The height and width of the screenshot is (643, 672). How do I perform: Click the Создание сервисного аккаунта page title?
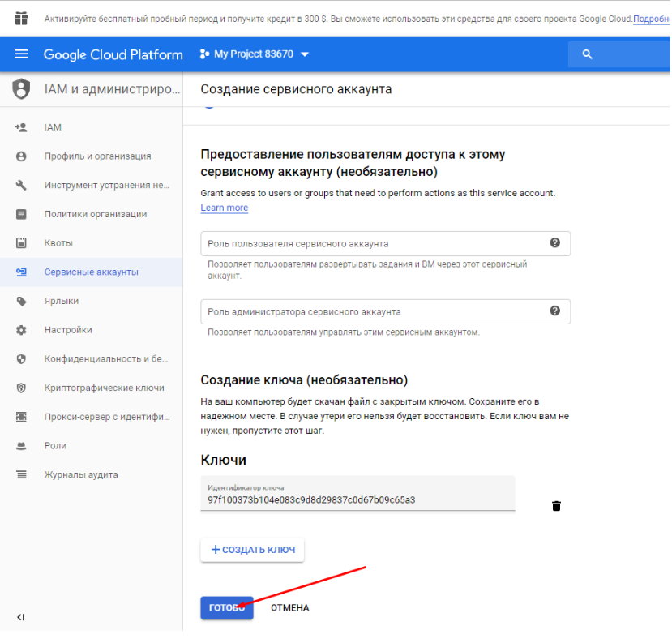coord(296,89)
